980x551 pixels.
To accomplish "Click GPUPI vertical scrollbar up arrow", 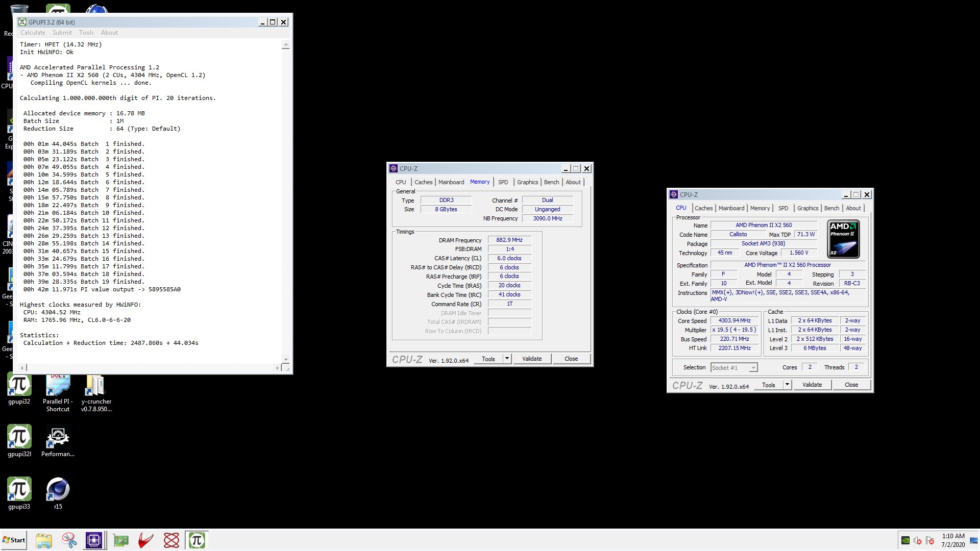I will coord(286,45).
